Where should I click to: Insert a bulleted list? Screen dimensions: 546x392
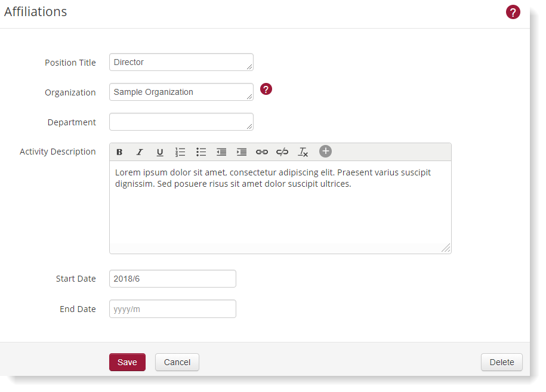point(201,152)
